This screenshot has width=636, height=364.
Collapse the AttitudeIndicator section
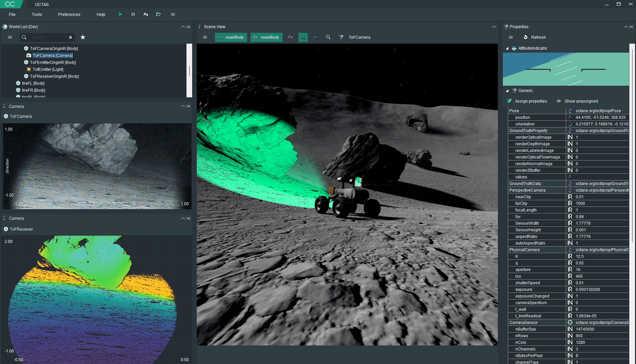[507, 48]
